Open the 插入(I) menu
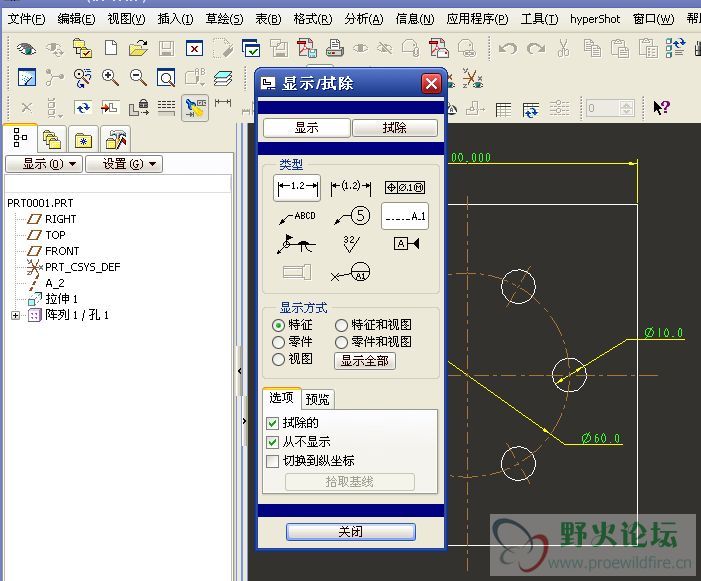The width and height of the screenshot is (701, 581). pyautogui.click(x=176, y=19)
